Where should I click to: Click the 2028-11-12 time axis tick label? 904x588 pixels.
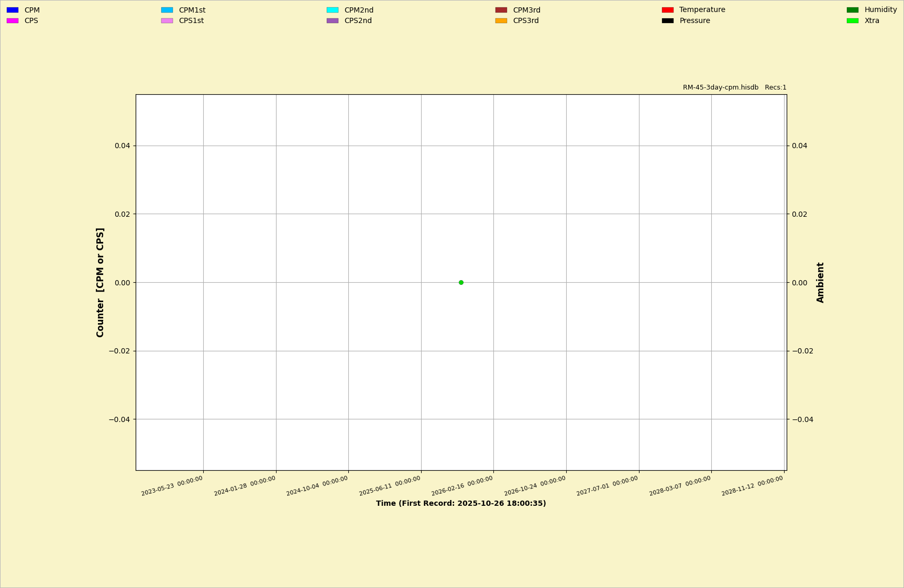(x=753, y=486)
